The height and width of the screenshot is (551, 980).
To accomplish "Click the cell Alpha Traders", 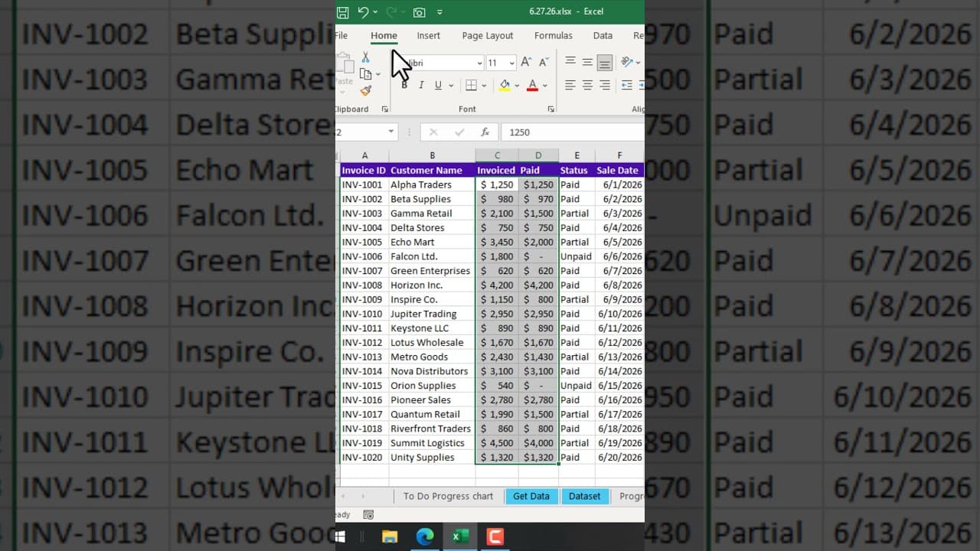I will 432,184.
